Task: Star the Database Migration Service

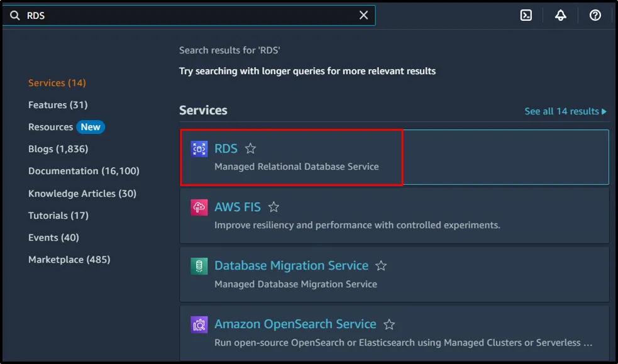Action: coord(381,266)
